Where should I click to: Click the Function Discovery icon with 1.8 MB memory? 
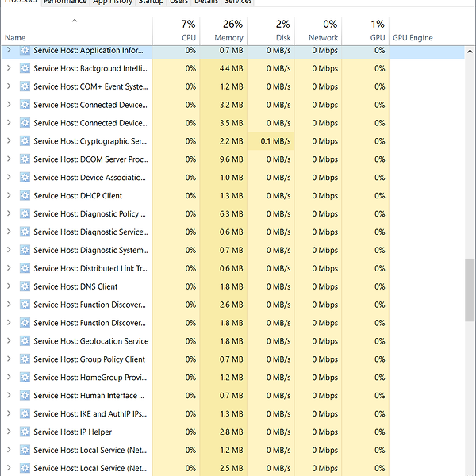click(25, 323)
